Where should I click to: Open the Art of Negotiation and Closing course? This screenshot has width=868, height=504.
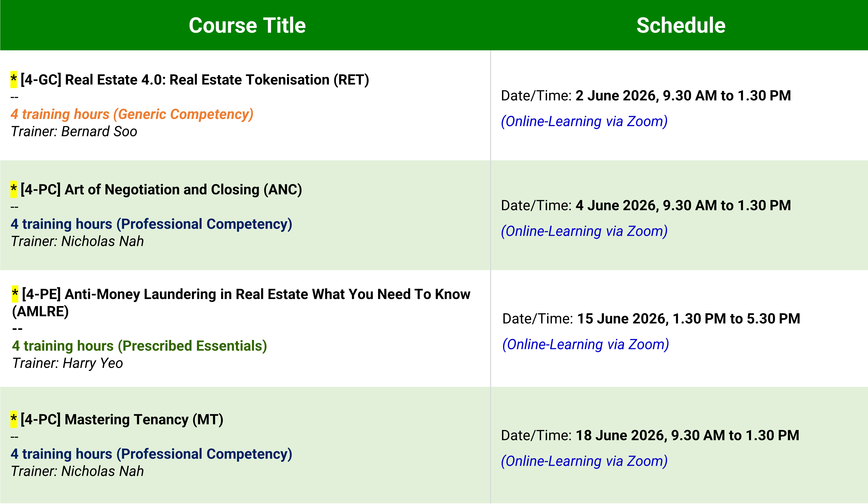[x=161, y=189]
